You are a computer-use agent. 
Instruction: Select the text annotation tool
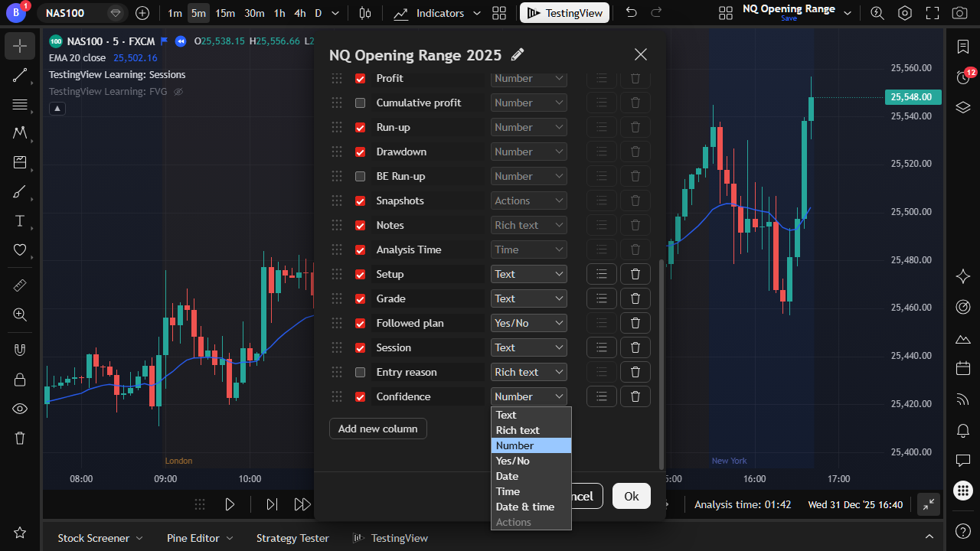click(x=20, y=221)
